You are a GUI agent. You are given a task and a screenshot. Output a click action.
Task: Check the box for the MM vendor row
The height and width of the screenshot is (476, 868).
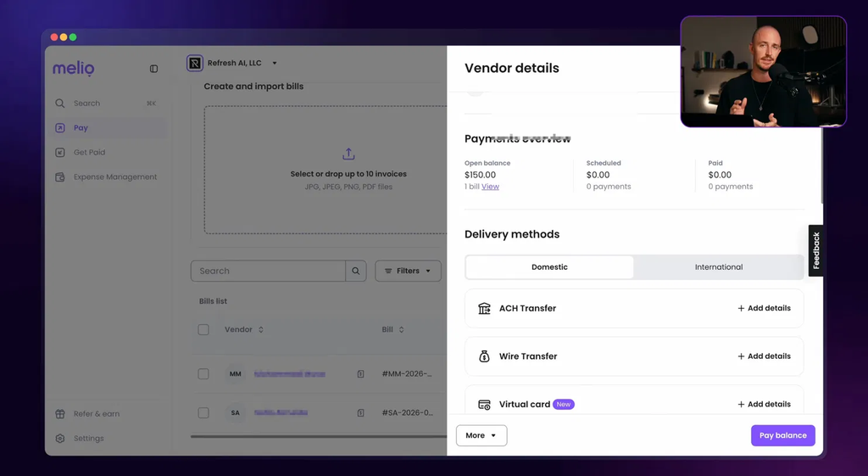(203, 374)
